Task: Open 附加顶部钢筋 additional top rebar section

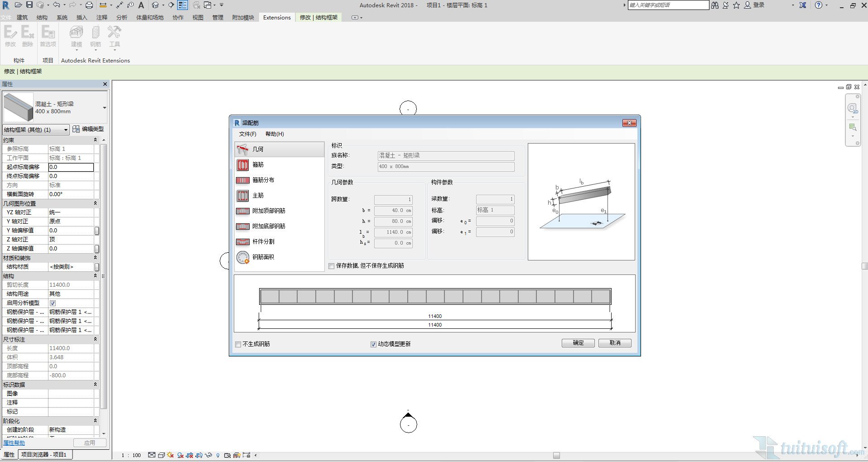Action: tap(268, 211)
